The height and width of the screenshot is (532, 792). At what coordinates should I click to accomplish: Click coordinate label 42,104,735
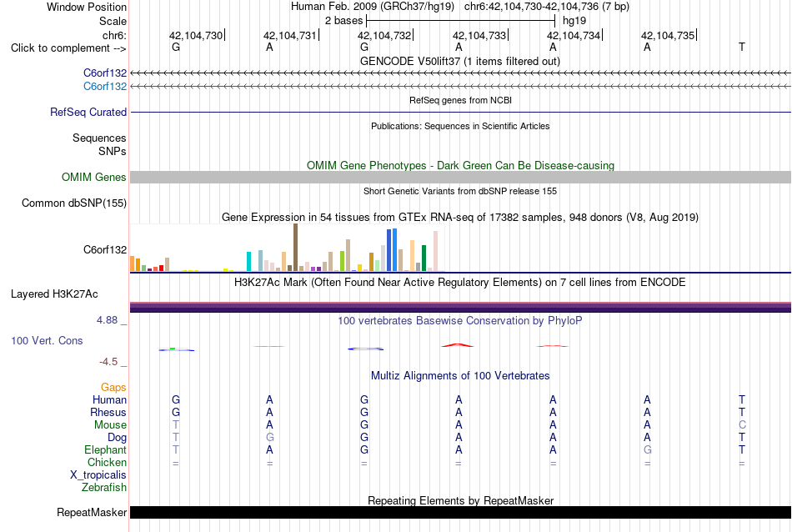668,35
